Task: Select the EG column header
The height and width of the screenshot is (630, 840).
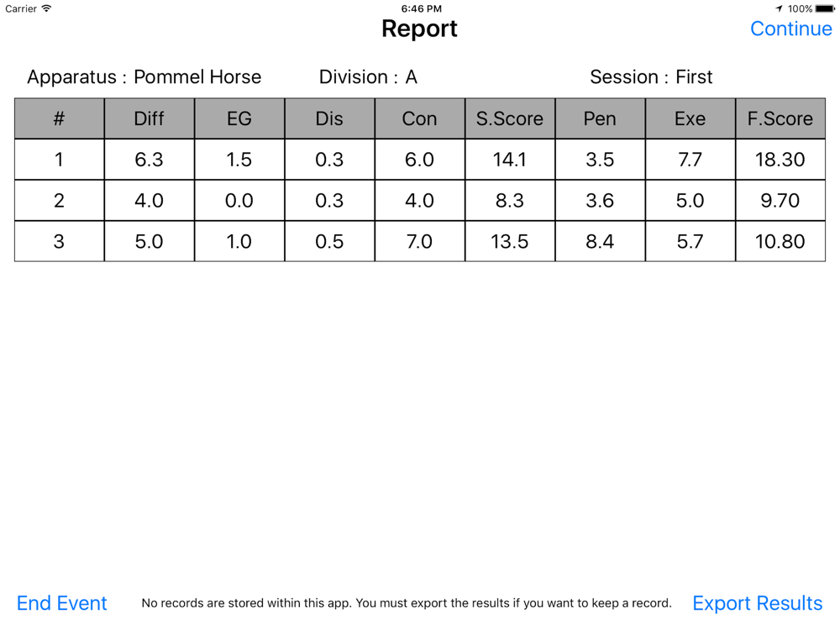Action: tap(239, 118)
